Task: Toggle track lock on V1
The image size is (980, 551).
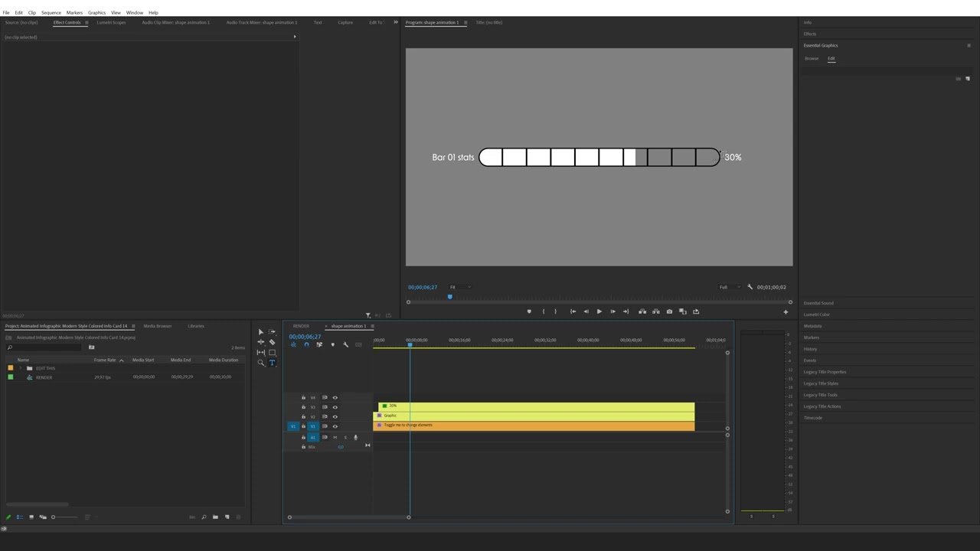Action: [x=303, y=426]
